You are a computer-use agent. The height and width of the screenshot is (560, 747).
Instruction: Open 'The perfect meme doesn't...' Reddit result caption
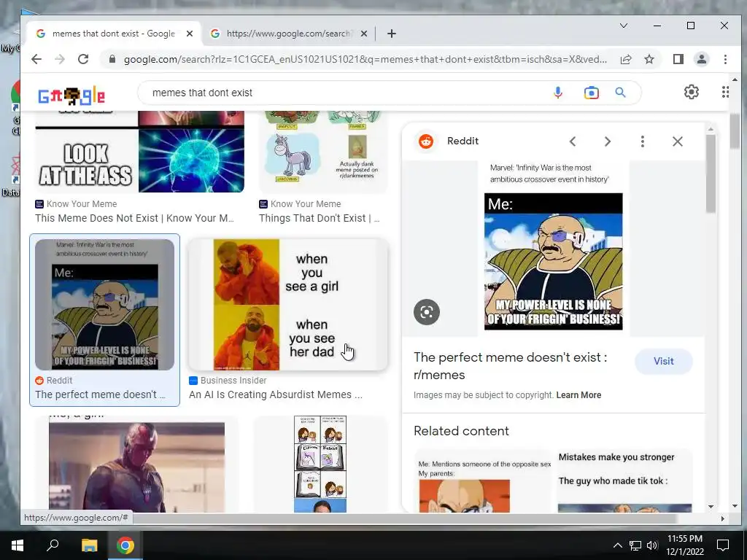[100, 394]
